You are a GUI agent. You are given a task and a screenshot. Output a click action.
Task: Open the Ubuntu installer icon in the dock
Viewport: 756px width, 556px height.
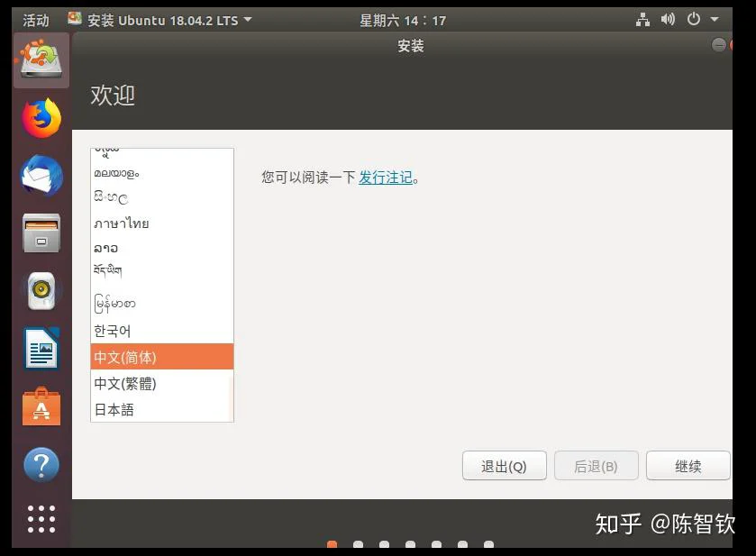(x=41, y=59)
